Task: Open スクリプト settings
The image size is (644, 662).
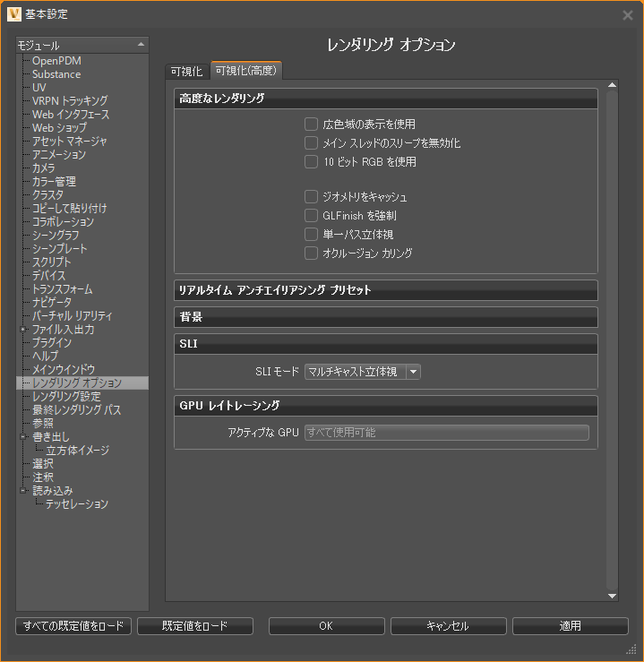Action: pos(51,262)
